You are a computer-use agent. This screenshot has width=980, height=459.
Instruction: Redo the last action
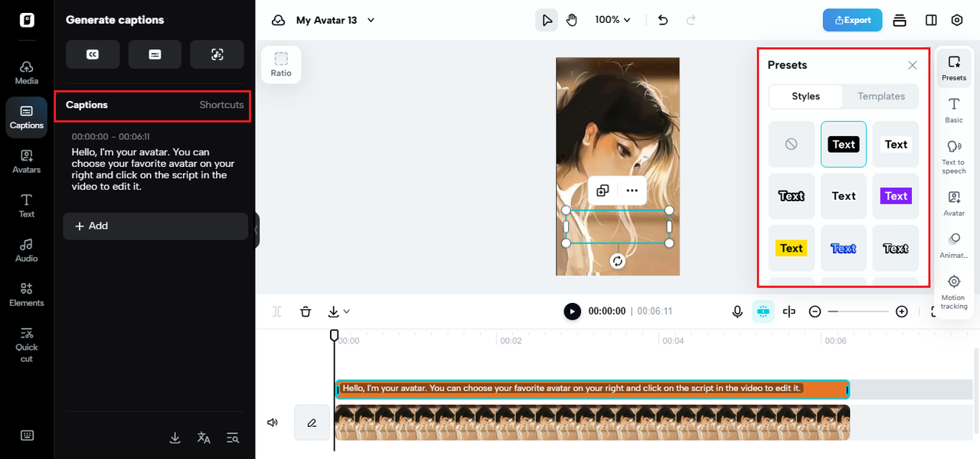(x=691, y=20)
